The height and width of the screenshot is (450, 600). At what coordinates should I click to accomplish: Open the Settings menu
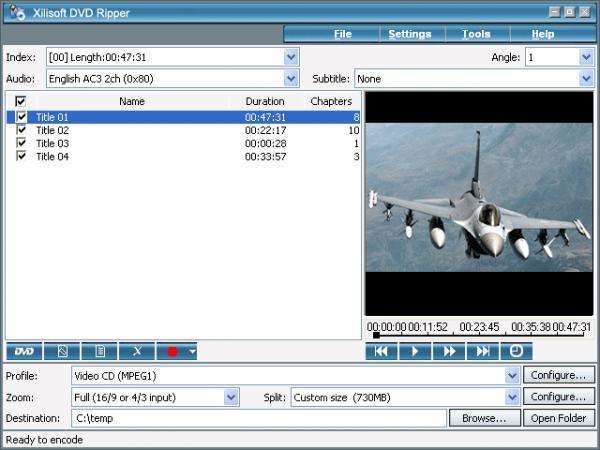click(410, 34)
